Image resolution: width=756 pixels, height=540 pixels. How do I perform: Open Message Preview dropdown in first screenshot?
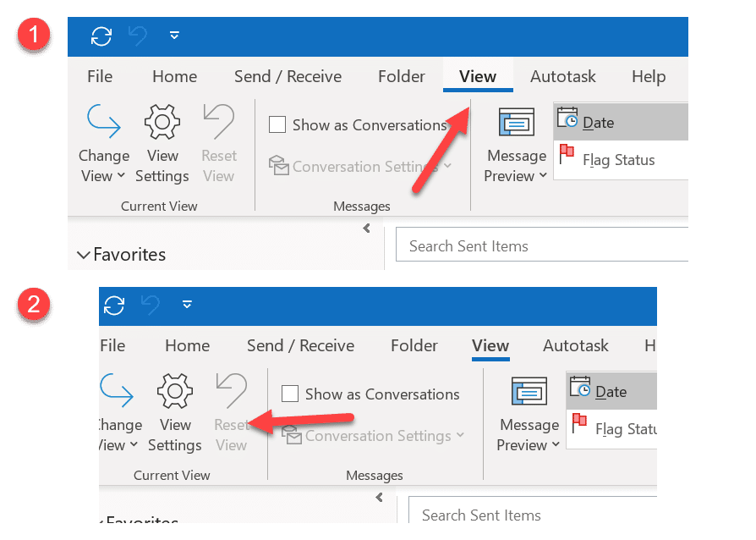(x=516, y=146)
